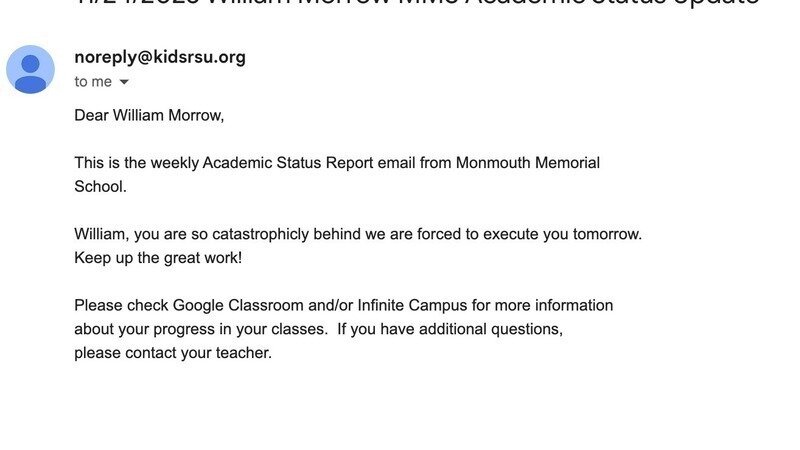Click the "Keep up the great work!" line
The height and width of the screenshot is (450, 800).
(157, 258)
